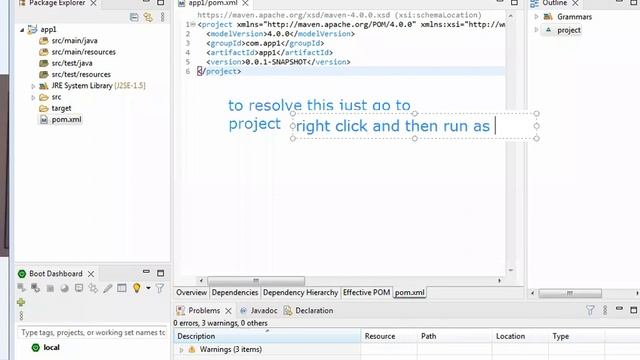This screenshot has width=640, height=360.
Task: Open the dropdown arrow beside the lightbulb
Action: (x=148, y=288)
